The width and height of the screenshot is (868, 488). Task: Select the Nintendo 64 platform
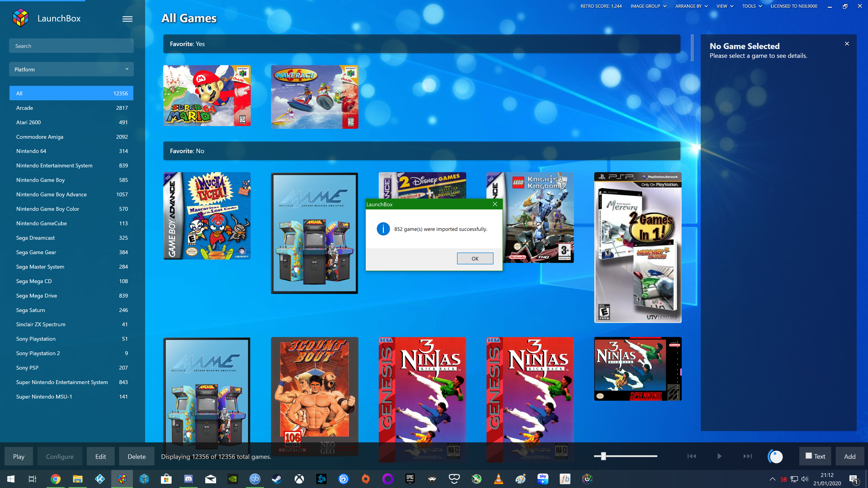click(x=71, y=151)
